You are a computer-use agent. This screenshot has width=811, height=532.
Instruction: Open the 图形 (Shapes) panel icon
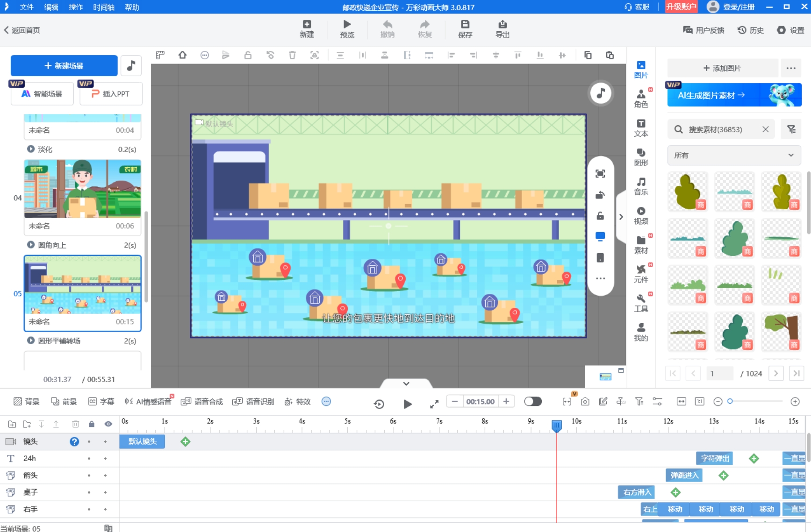click(641, 157)
